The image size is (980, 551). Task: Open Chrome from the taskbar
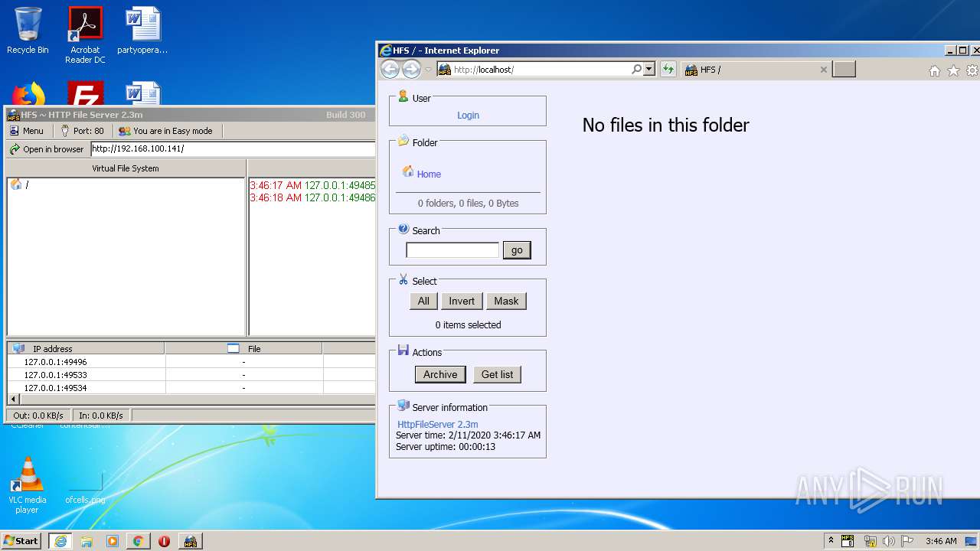[139, 541]
